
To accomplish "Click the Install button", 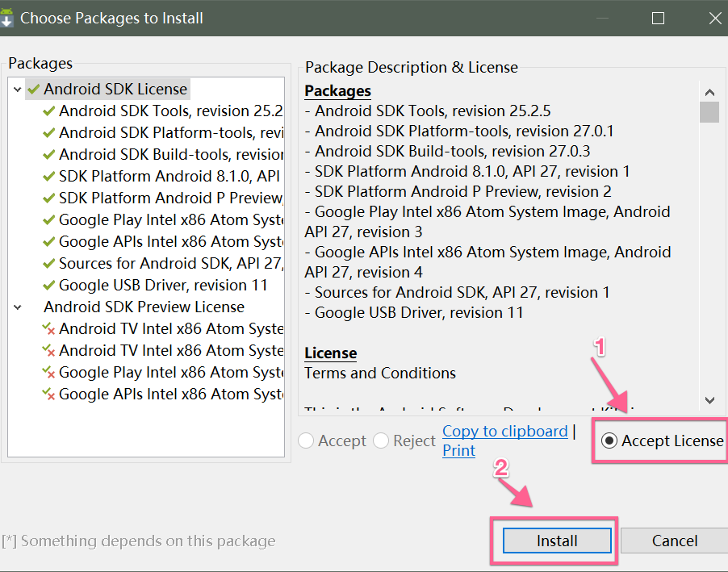I will 557,541.
